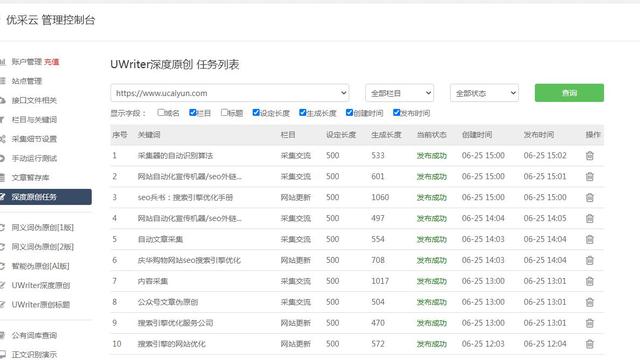Screen dimensions: 640x360
Task: Open 手动运行测试 in sidebar
Action: click(34, 158)
